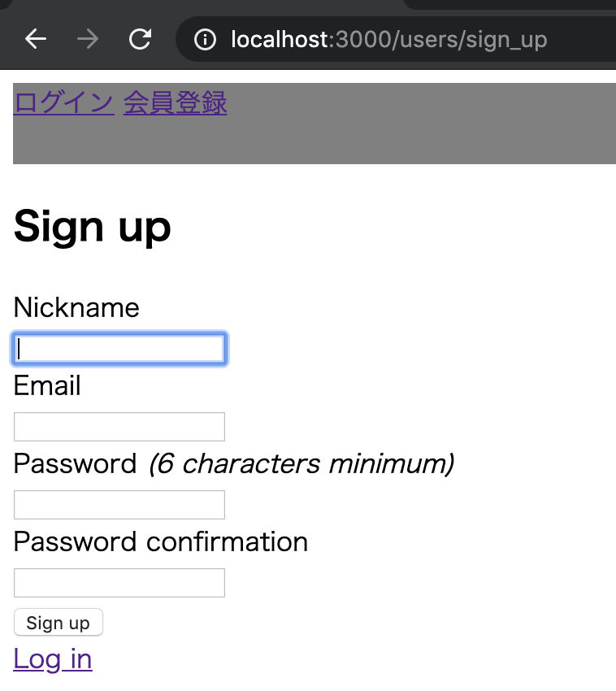Open the 会員登録 link in the header
Screen dimensions: 616x691
pos(175,103)
